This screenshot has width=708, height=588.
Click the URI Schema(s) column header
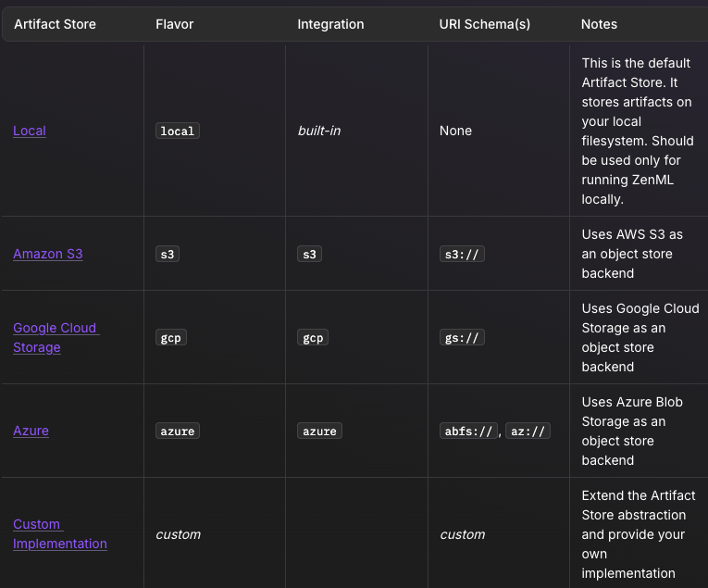pos(485,24)
